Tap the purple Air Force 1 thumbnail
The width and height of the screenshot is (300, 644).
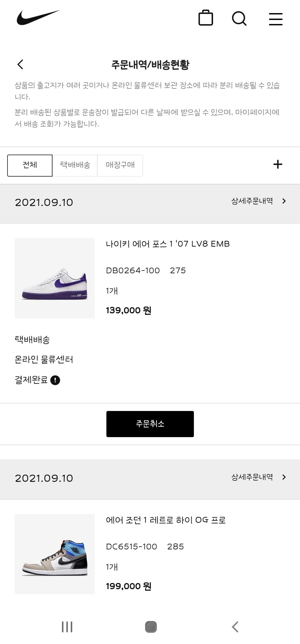(x=55, y=278)
